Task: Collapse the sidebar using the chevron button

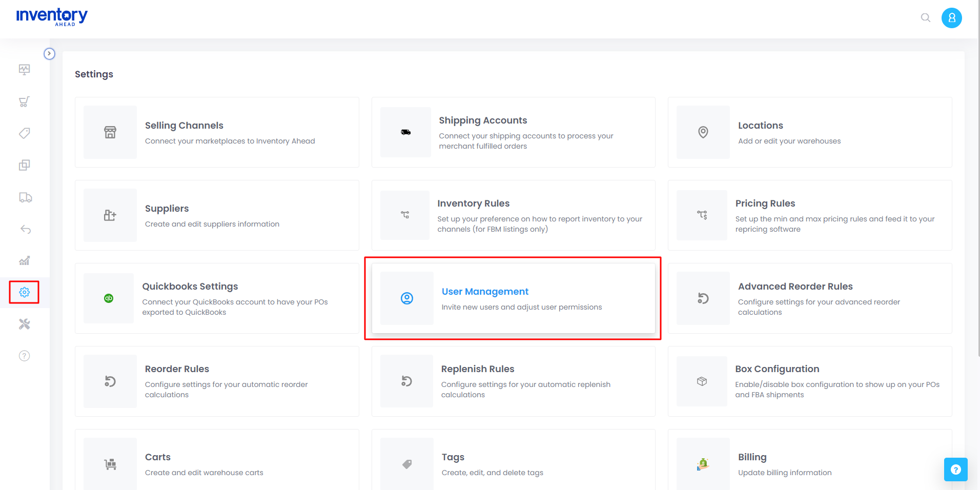Action: pyautogui.click(x=49, y=53)
